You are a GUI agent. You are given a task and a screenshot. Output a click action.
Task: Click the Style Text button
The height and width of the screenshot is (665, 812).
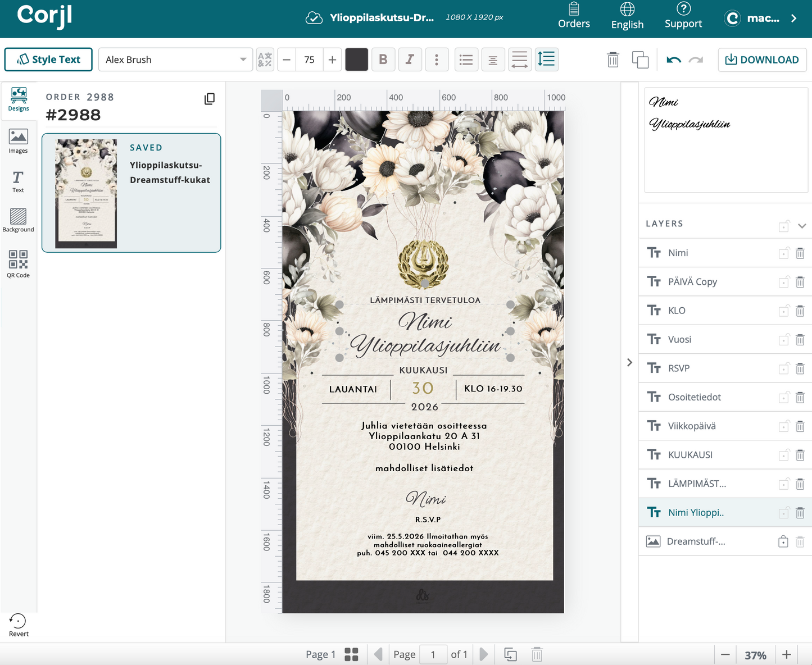coord(48,59)
